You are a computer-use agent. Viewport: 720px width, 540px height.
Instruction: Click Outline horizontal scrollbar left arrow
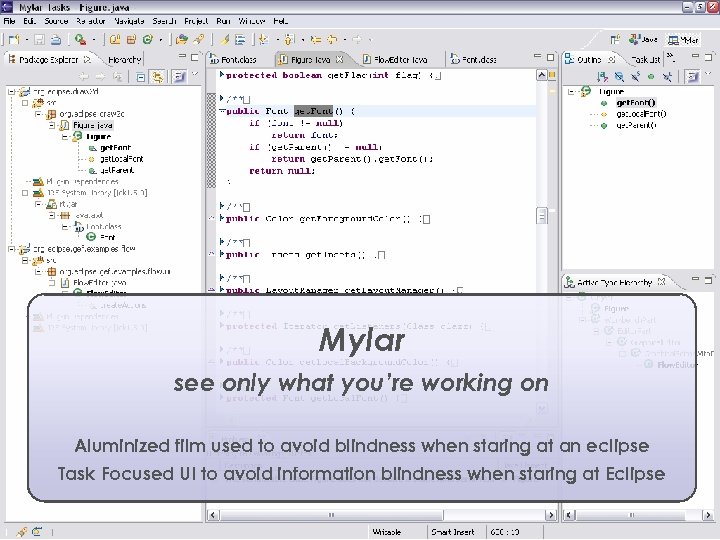coord(568,515)
